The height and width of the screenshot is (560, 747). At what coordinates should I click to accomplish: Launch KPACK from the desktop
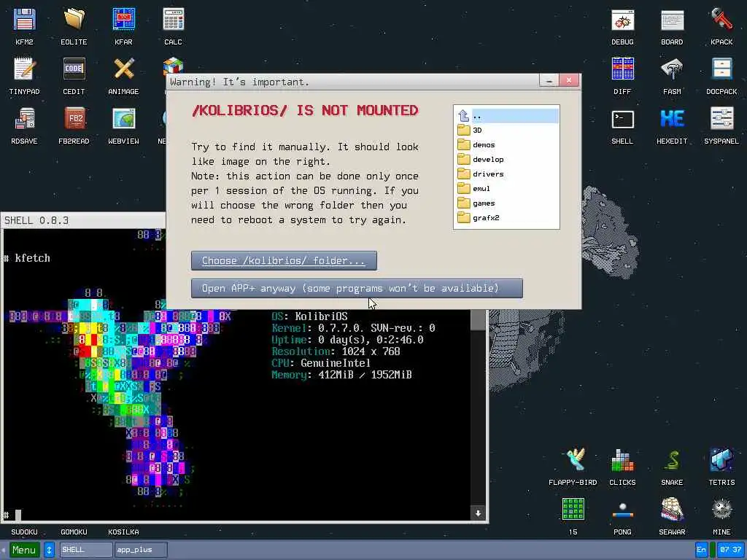point(721,20)
